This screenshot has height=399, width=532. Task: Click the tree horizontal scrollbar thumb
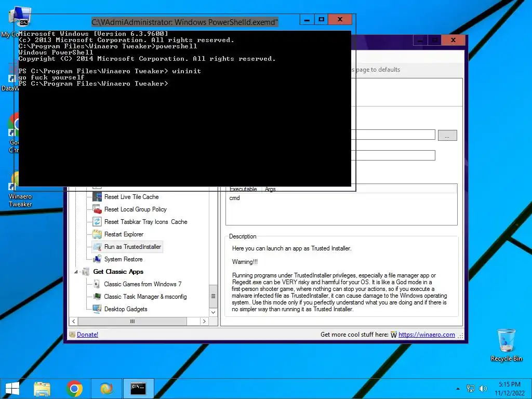point(132,321)
